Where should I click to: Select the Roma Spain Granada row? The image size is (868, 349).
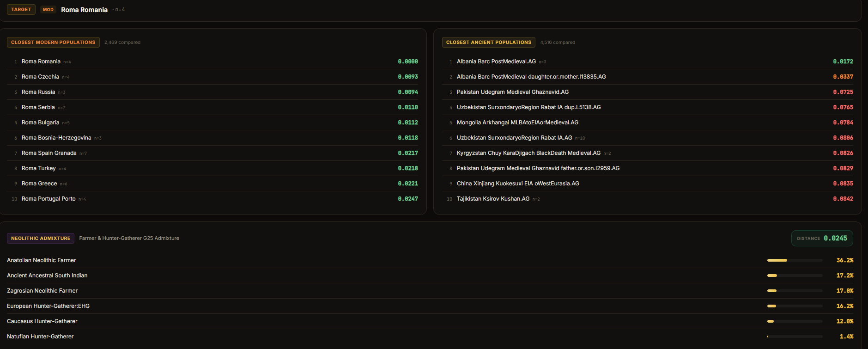click(x=212, y=153)
